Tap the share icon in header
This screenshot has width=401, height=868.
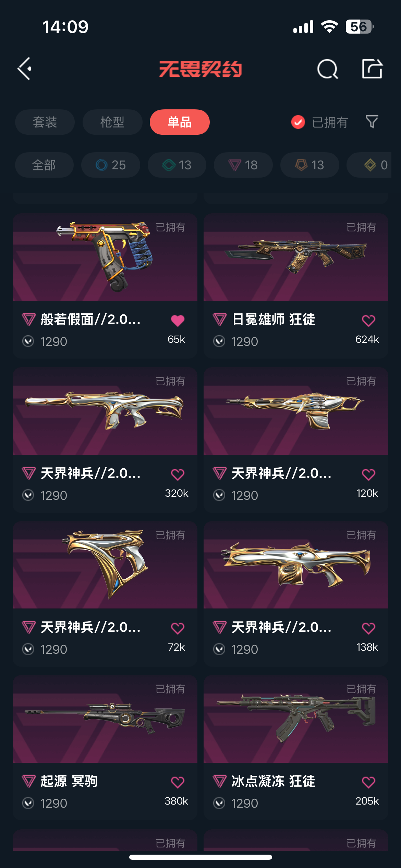(372, 69)
